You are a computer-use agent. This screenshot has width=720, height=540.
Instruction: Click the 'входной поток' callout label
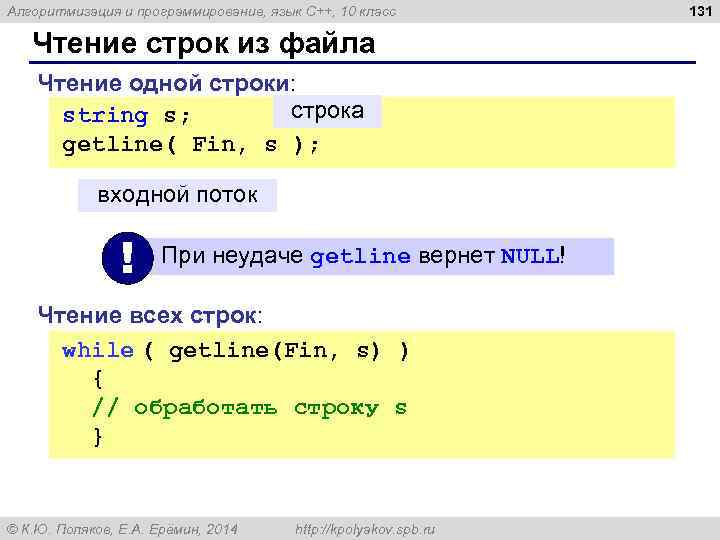pos(177,195)
